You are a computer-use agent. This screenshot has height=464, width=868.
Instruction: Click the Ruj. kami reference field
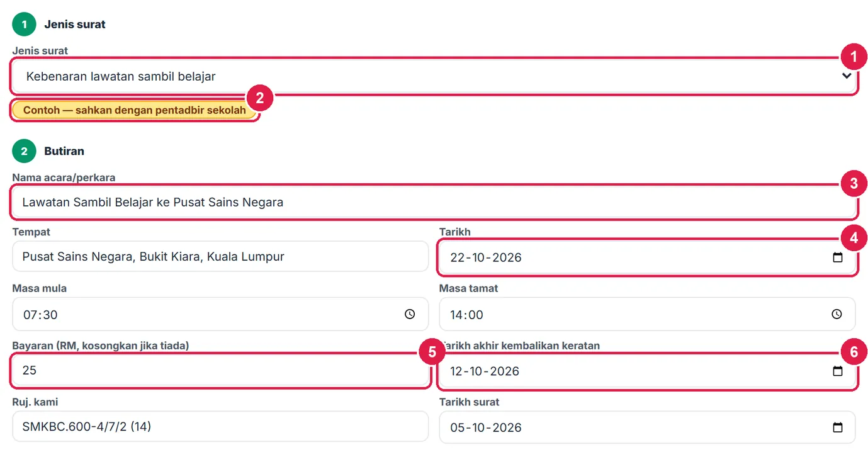tap(220, 426)
